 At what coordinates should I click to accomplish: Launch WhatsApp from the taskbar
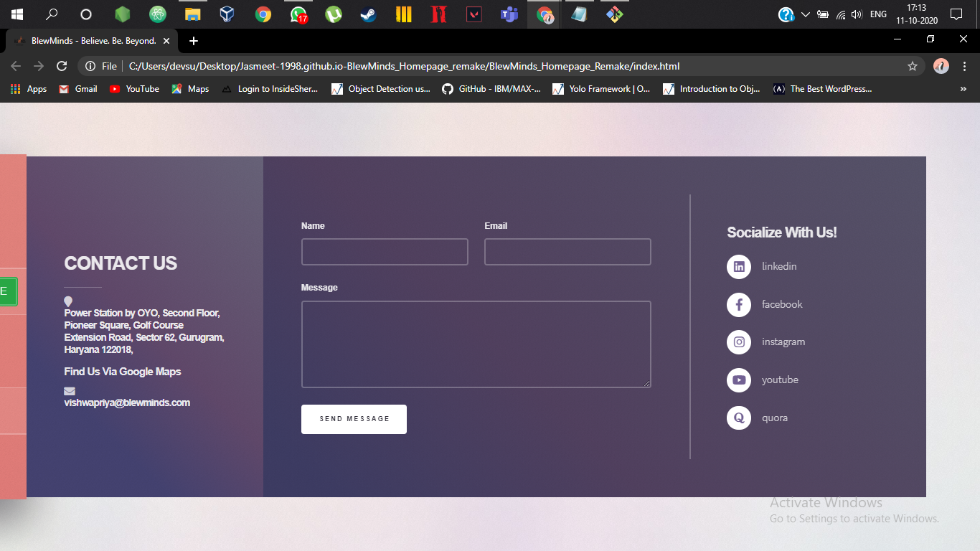coord(298,14)
